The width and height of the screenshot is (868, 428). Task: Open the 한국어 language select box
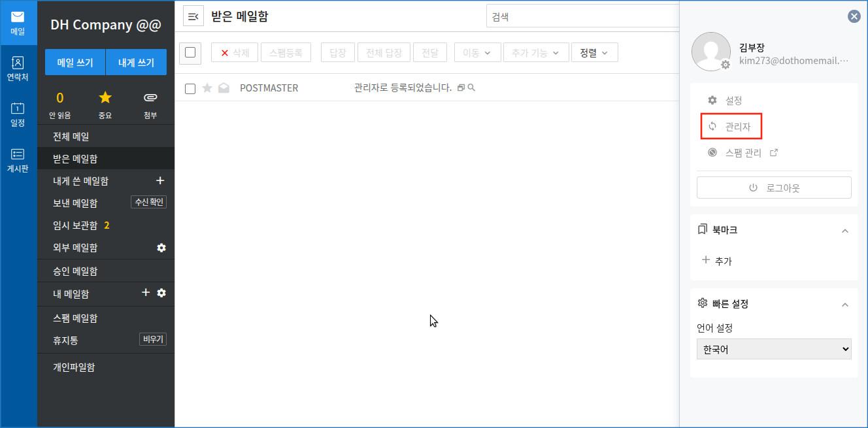[x=774, y=349]
